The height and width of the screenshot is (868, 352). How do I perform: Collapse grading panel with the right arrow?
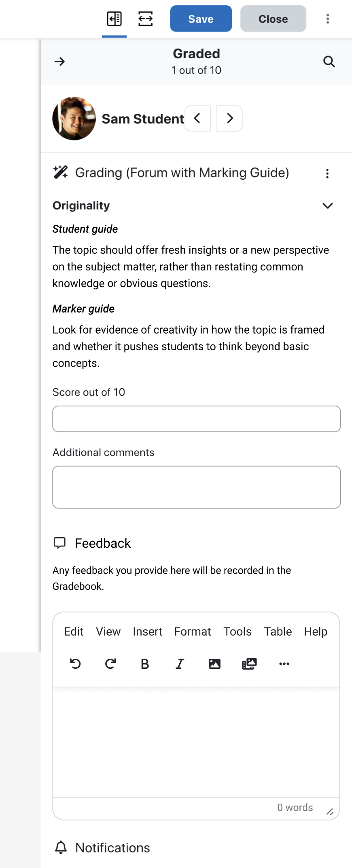(x=60, y=62)
